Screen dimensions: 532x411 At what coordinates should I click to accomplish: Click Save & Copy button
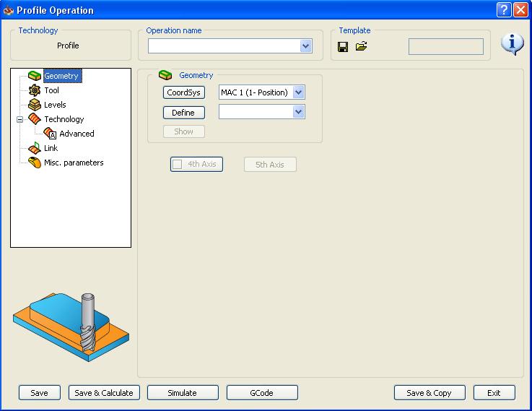click(x=429, y=393)
